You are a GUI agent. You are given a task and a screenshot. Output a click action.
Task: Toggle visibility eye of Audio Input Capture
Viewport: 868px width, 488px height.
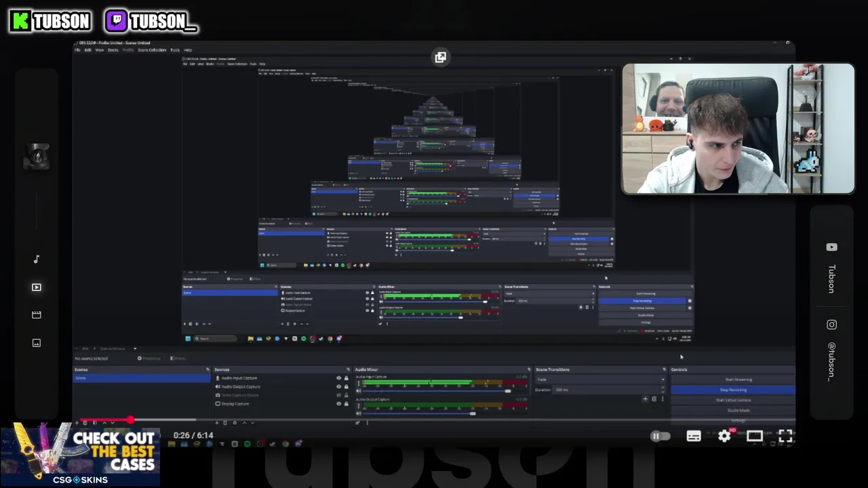(339, 378)
